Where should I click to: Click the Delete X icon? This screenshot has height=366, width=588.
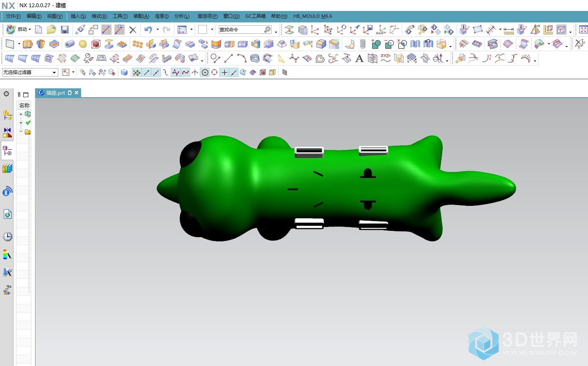click(133, 30)
